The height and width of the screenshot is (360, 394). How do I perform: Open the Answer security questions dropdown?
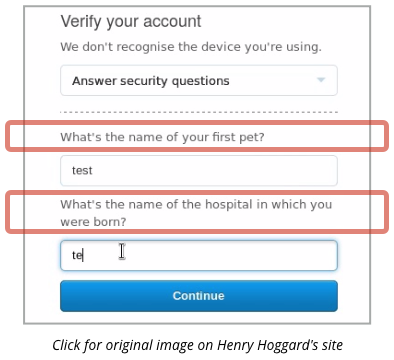pyautogui.click(x=199, y=80)
